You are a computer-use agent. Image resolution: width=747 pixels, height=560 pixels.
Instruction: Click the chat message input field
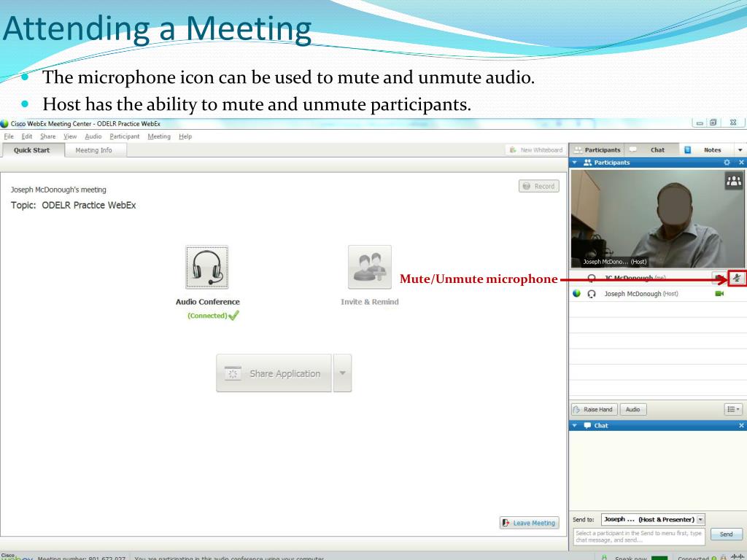(x=639, y=537)
